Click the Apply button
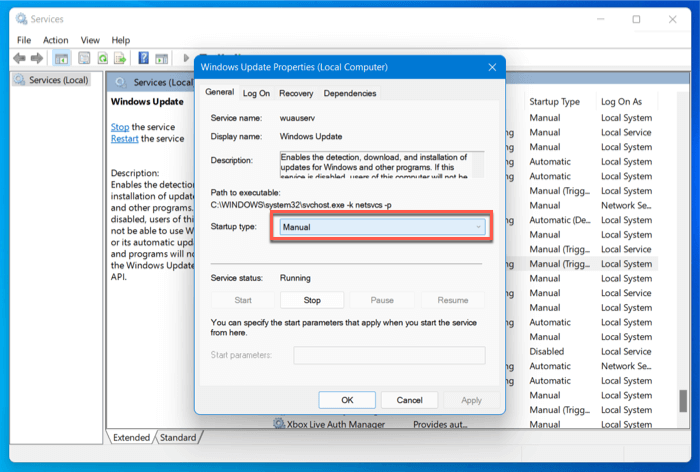Image resolution: width=700 pixels, height=472 pixels. coord(471,400)
